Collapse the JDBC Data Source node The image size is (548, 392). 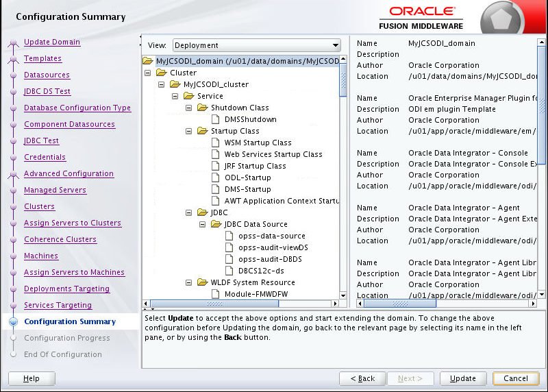pyautogui.click(x=202, y=225)
